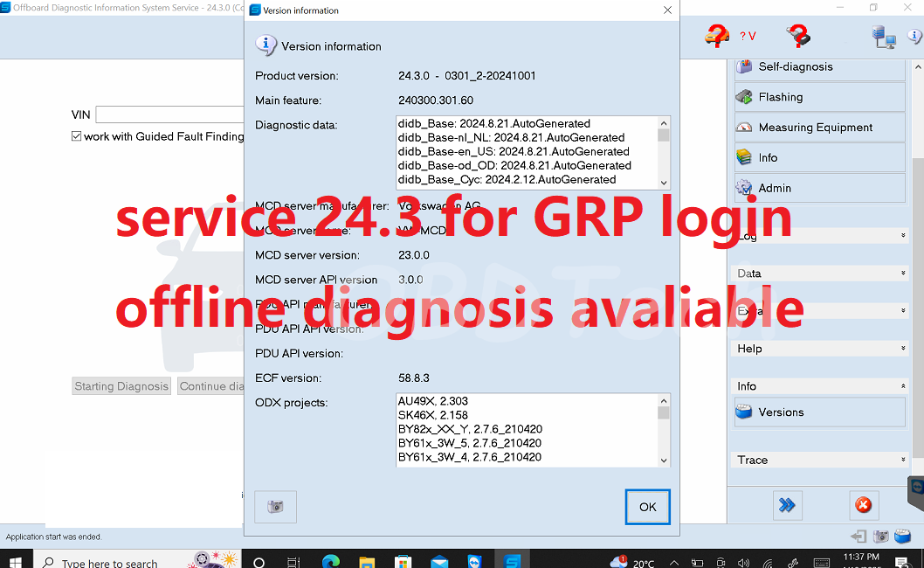Expand the Help section
The width and height of the screenshot is (924, 568).
(820, 349)
